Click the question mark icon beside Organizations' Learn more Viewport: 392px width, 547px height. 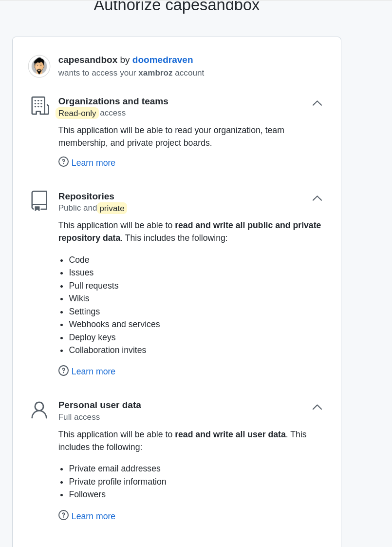point(63,161)
